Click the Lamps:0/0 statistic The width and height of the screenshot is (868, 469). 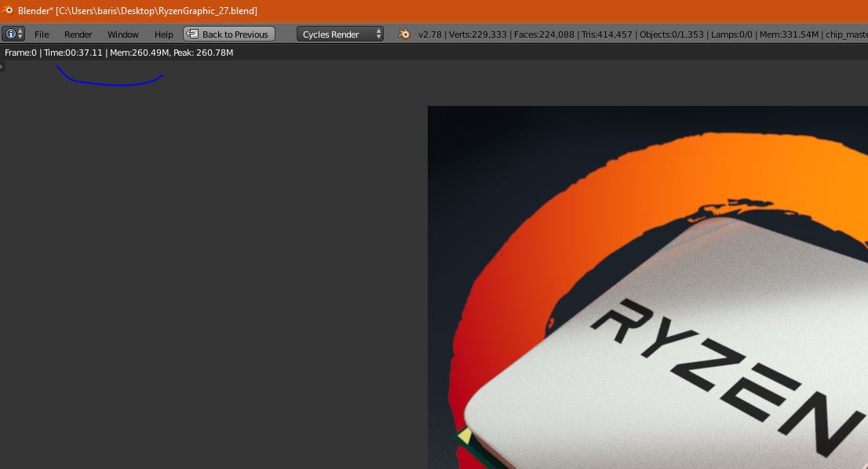tap(731, 35)
